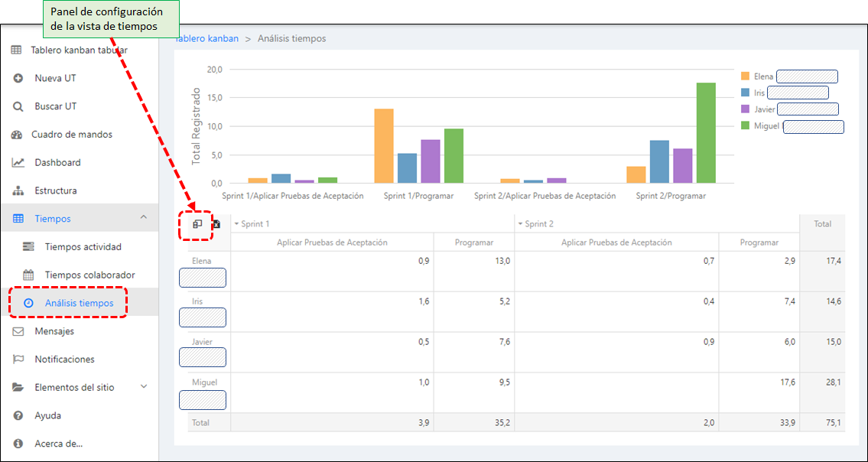This screenshot has width=868, height=462.
Task: Click the Buscar UT magnifier icon
Action: coord(18,106)
